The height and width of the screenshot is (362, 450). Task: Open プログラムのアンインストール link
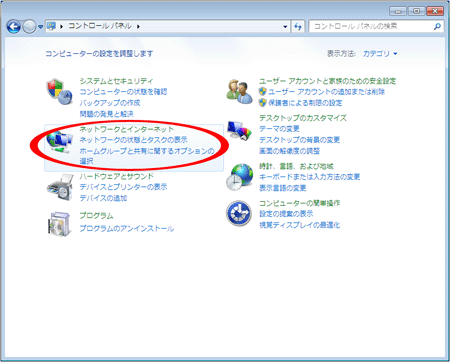(x=127, y=228)
